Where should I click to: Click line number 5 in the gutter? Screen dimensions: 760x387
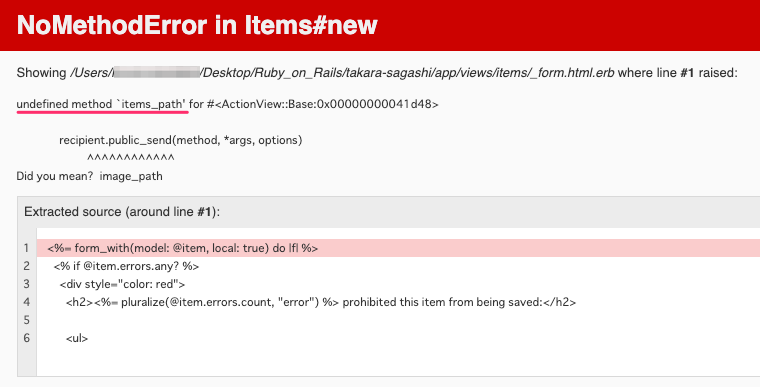click(26, 320)
